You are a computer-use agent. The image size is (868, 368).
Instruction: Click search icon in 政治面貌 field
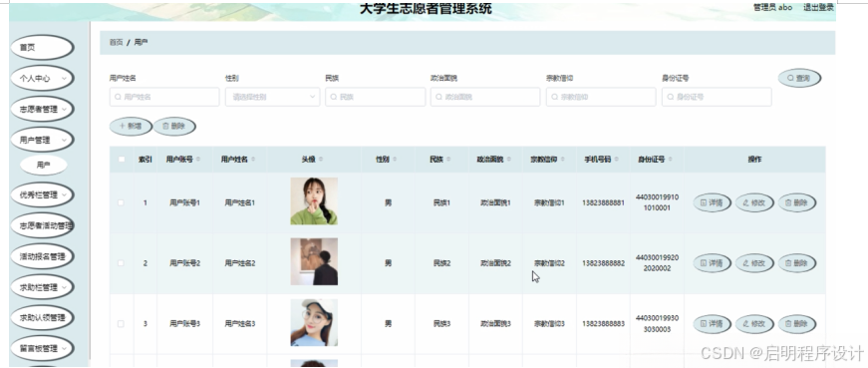point(438,97)
